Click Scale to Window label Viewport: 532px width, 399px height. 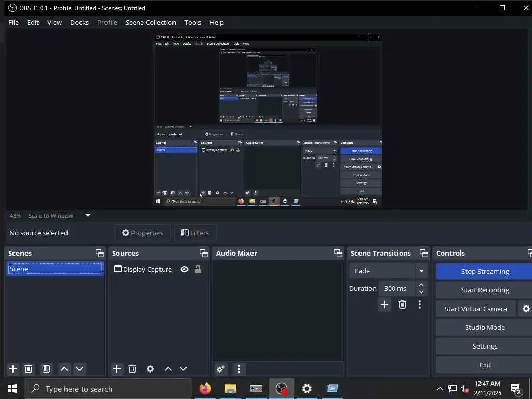(x=50, y=216)
